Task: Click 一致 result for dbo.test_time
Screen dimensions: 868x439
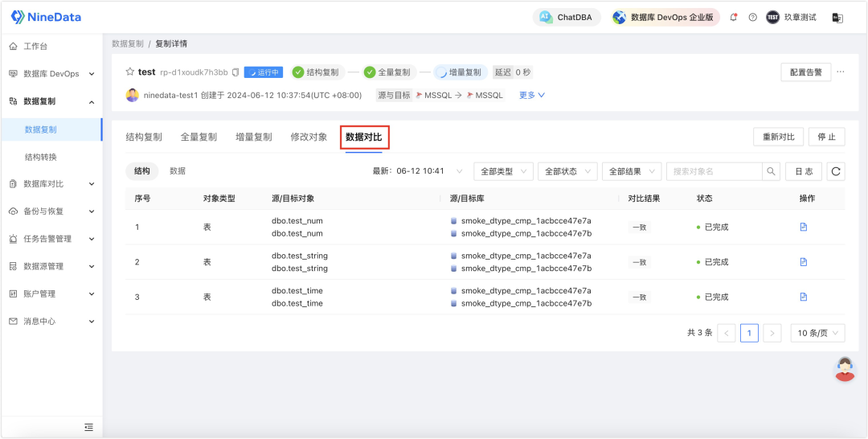Action: [640, 297]
